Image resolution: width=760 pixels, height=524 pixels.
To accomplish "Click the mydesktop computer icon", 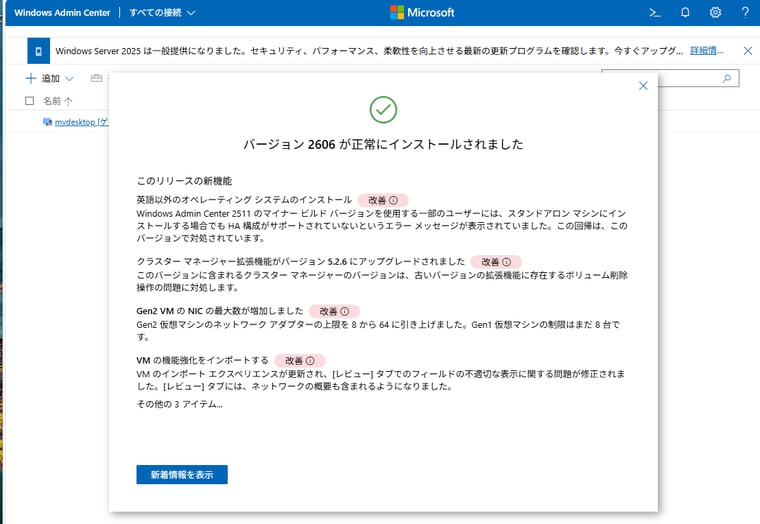I will click(x=48, y=122).
